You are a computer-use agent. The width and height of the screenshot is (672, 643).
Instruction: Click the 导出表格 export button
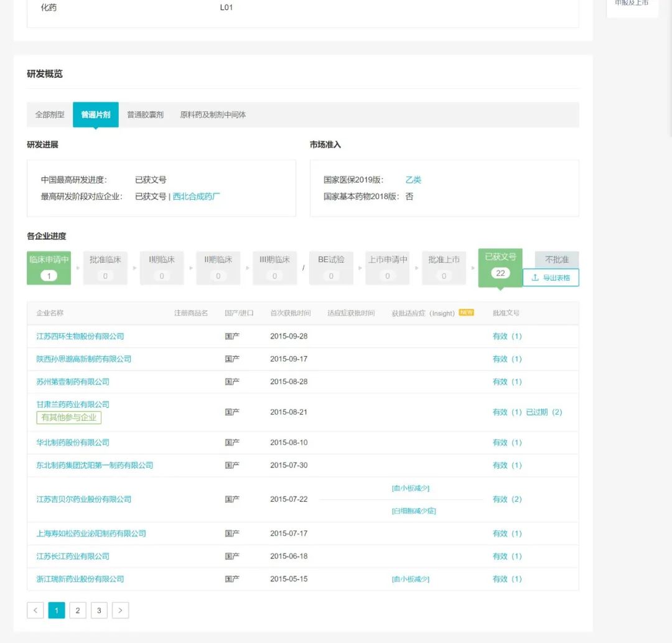(551, 278)
